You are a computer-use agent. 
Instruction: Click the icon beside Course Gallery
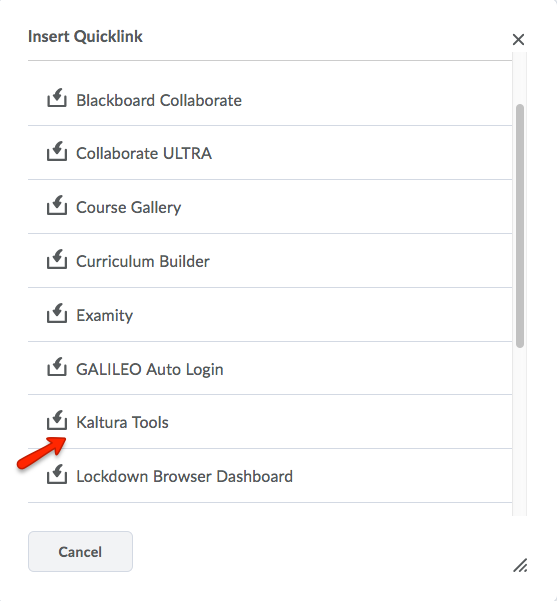click(57, 205)
